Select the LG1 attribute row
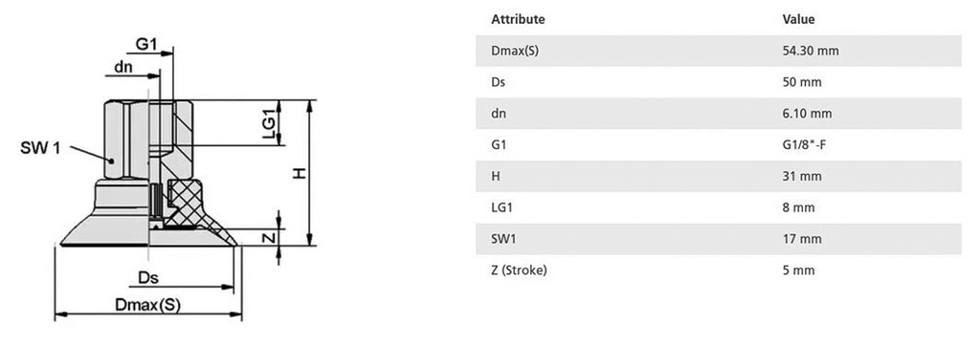Viewport: 980px width, 345px height. tap(718, 207)
